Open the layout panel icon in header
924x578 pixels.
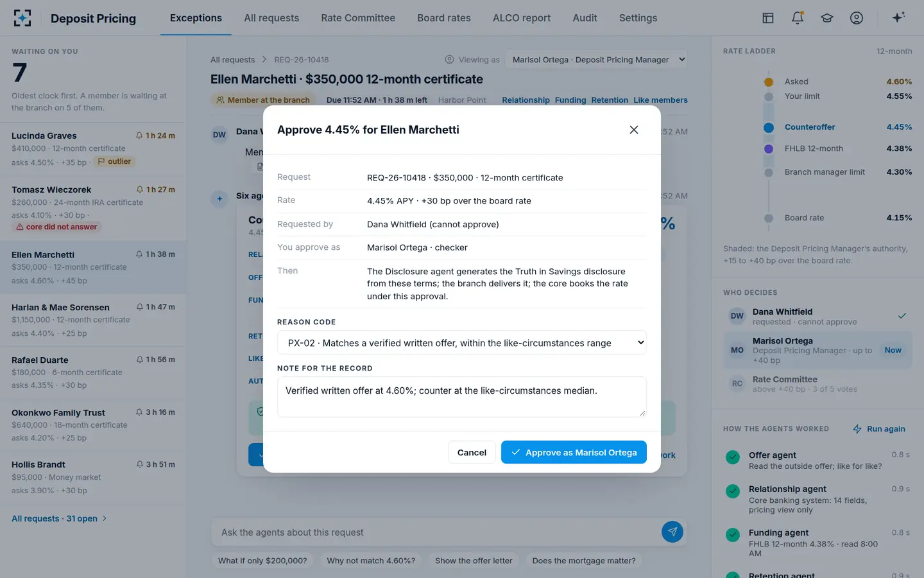click(x=768, y=18)
